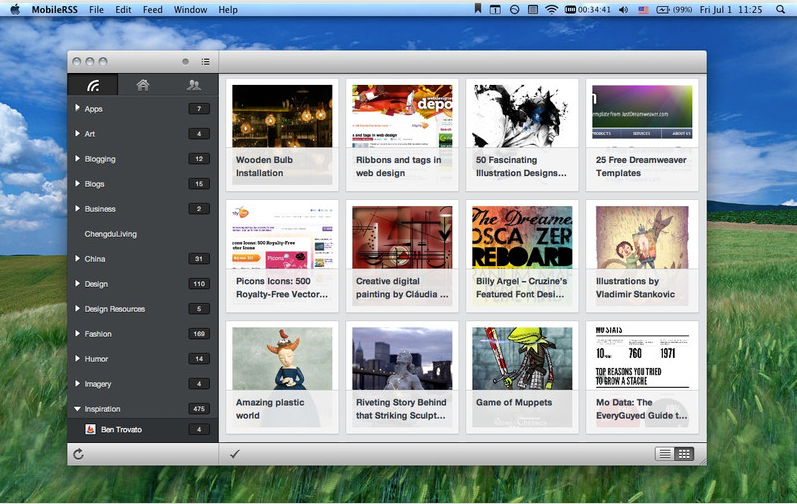Expand the Imagery folder

77,384
